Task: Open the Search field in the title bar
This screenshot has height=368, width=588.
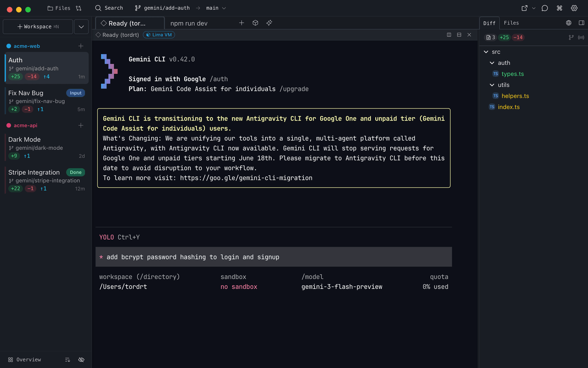Action: [x=109, y=8]
